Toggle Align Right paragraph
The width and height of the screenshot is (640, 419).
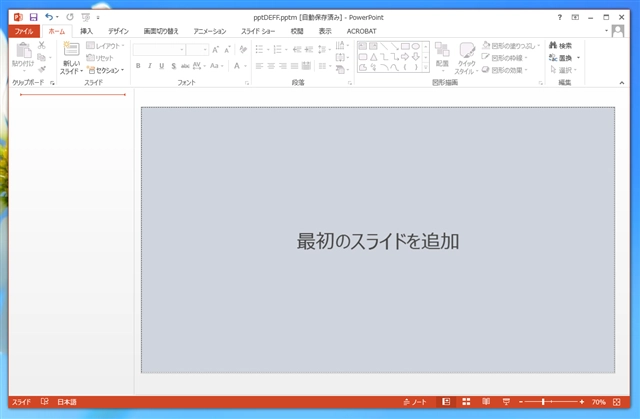(282, 66)
